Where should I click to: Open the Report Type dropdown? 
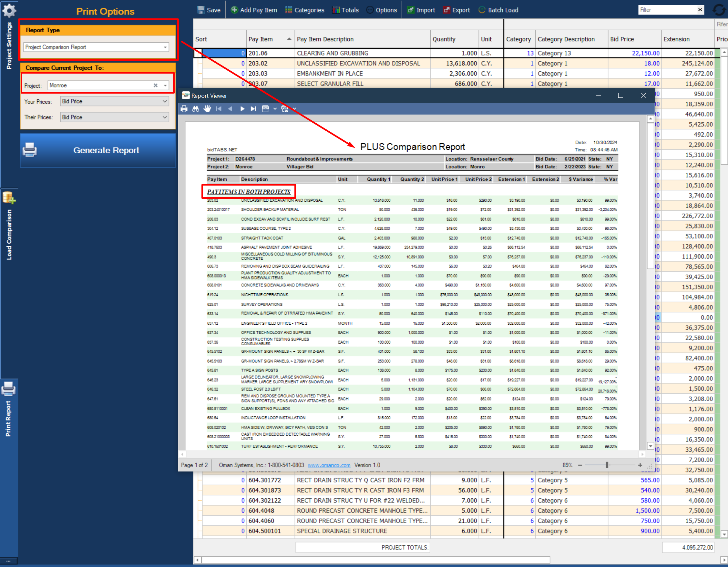pyautogui.click(x=165, y=47)
